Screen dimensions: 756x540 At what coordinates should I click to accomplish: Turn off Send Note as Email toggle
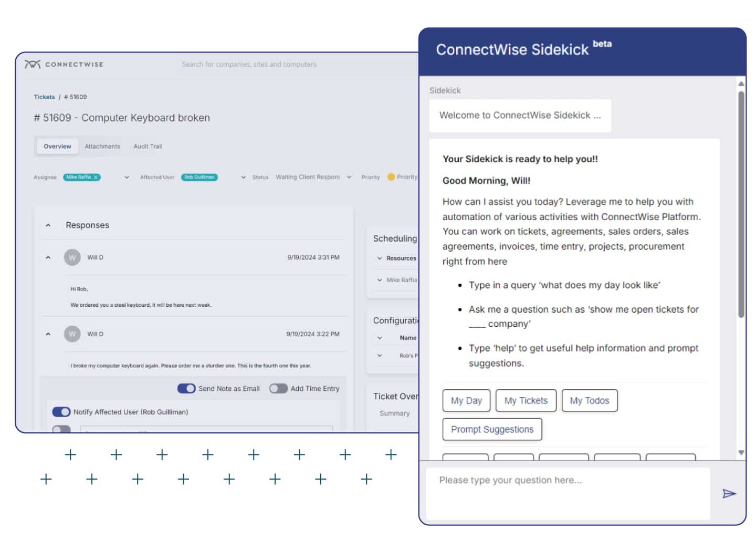point(186,388)
